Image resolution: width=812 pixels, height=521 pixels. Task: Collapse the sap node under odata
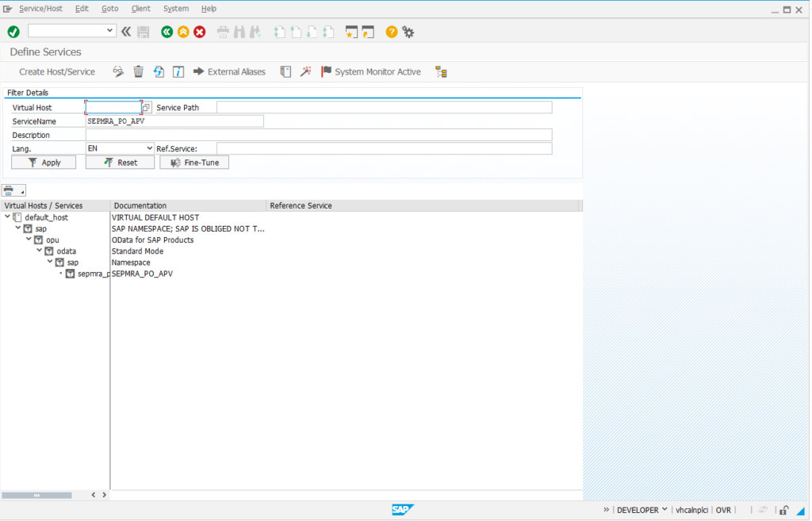(50, 262)
